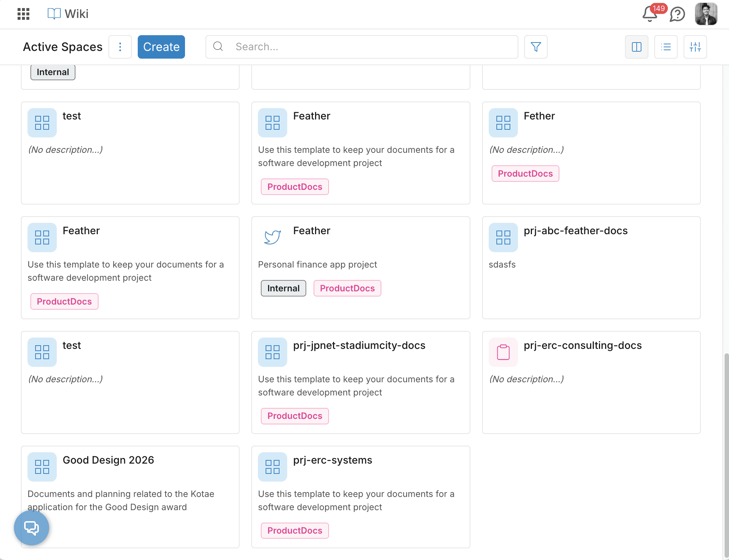Click the filter funnel icon

[536, 47]
